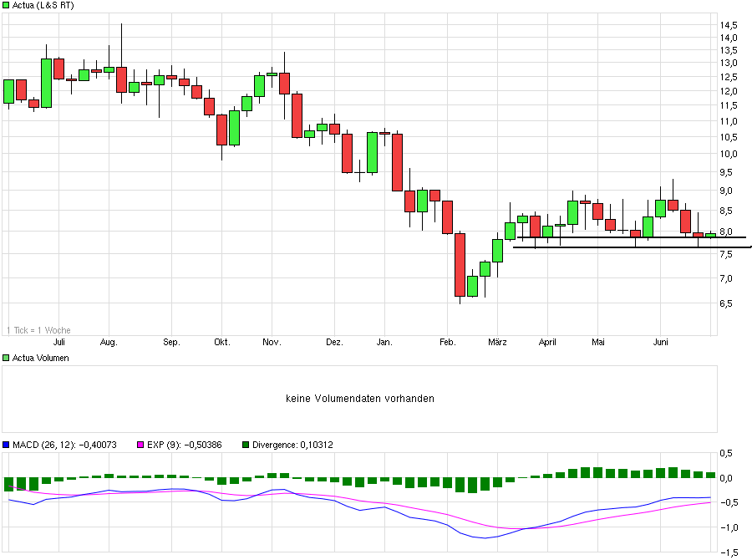The width and height of the screenshot is (752, 560).
Task: Click the green Actua Volumen legend icon
Action: click(x=7, y=358)
